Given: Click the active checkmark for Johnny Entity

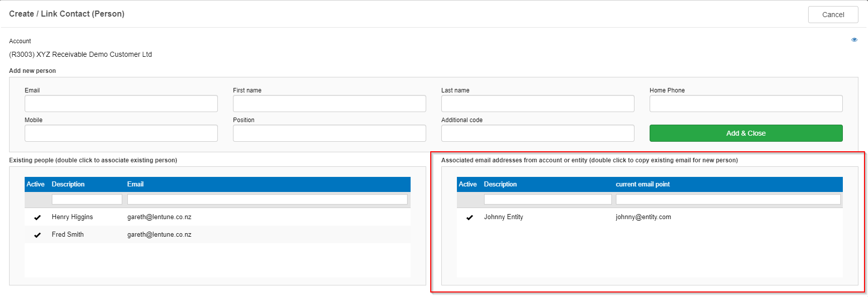Looking at the screenshot, I should 469,218.
